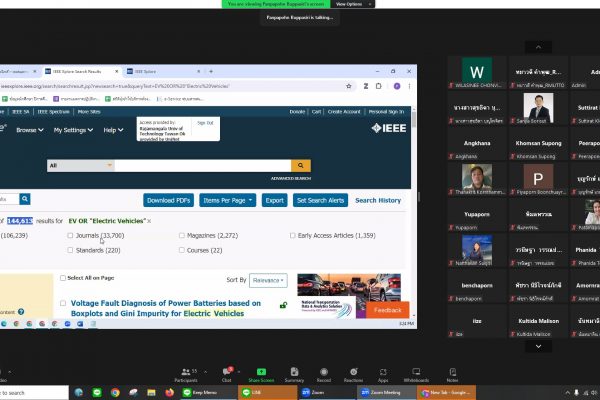
Task: Click the IEEE logo in the header
Action: point(389,128)
